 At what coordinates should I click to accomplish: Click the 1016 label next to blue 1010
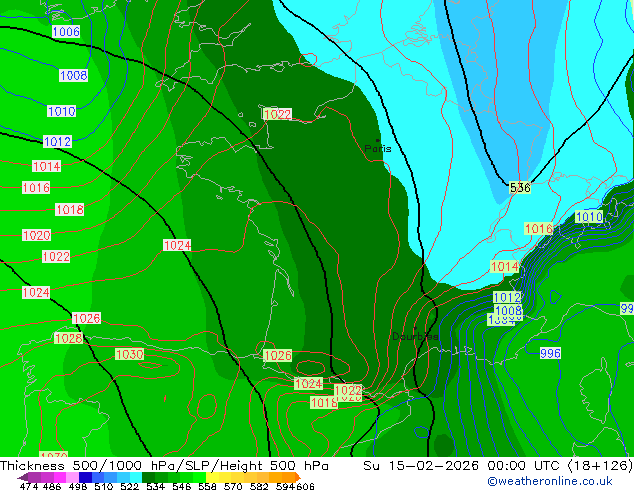tap(539, 229)
